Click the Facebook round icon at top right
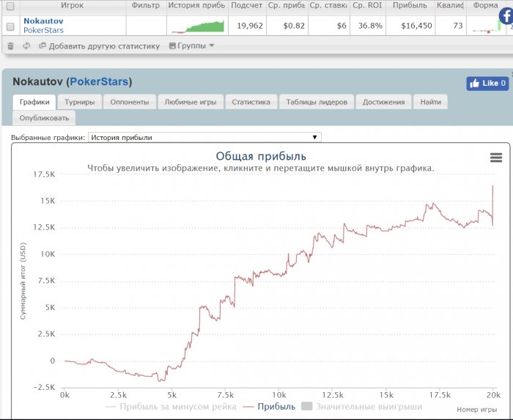Screen dimensions: 513x420 506,15
